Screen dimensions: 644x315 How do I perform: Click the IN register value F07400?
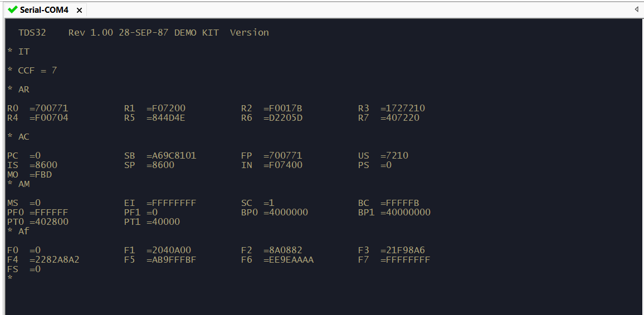coord(285,165)
